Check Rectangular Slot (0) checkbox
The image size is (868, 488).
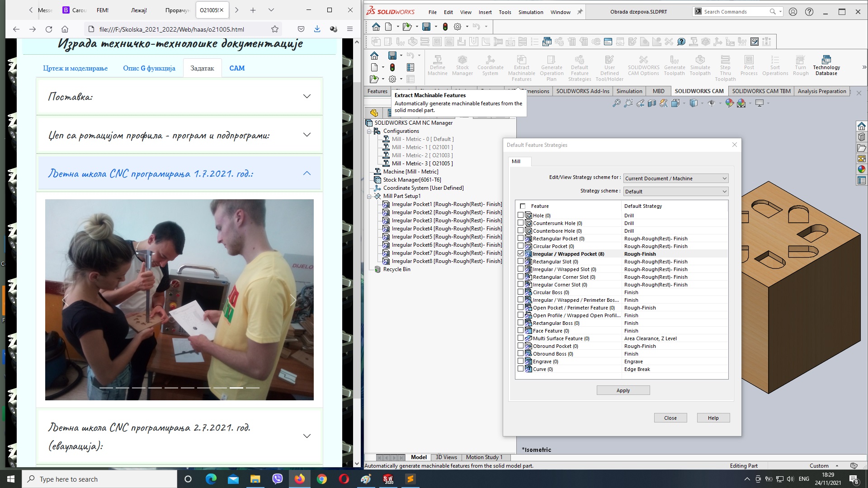pos(520,262)
